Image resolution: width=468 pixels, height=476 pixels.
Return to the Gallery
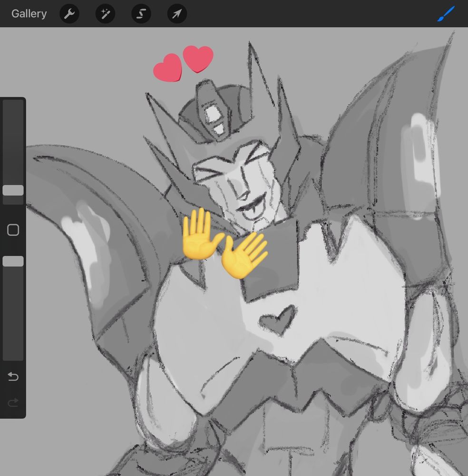click(29, 14)
